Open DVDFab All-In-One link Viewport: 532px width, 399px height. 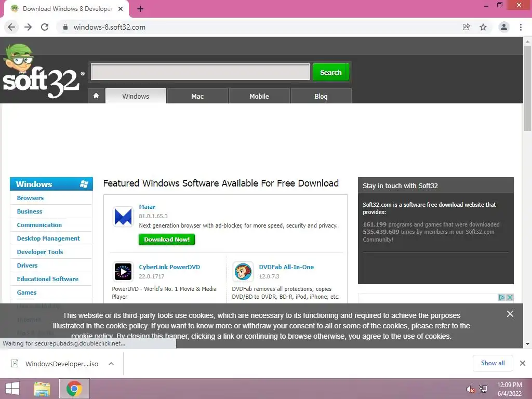pos(286,267)
